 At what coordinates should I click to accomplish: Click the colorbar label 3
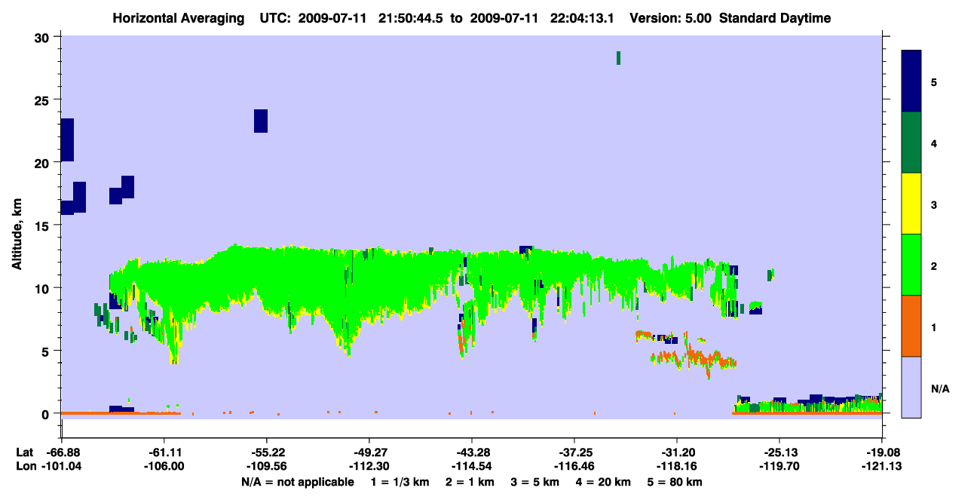934,204
